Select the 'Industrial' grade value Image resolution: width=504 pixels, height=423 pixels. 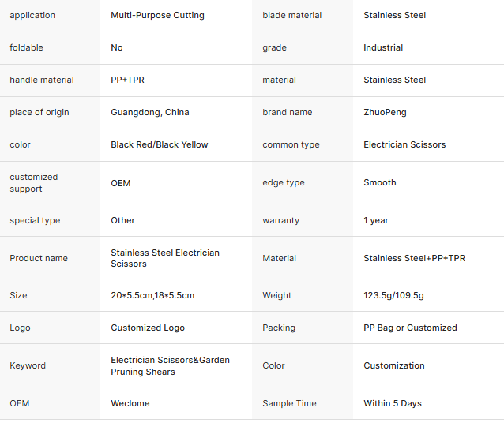(383, 47)
